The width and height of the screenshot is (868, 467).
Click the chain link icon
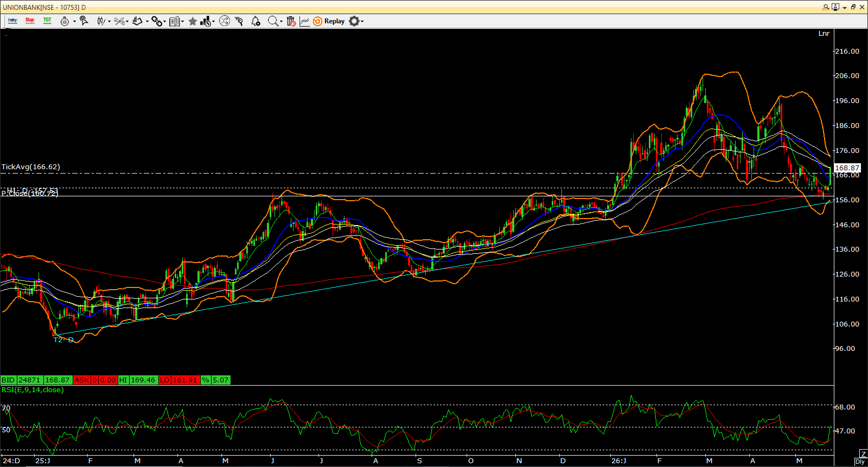tap(156, 21)
